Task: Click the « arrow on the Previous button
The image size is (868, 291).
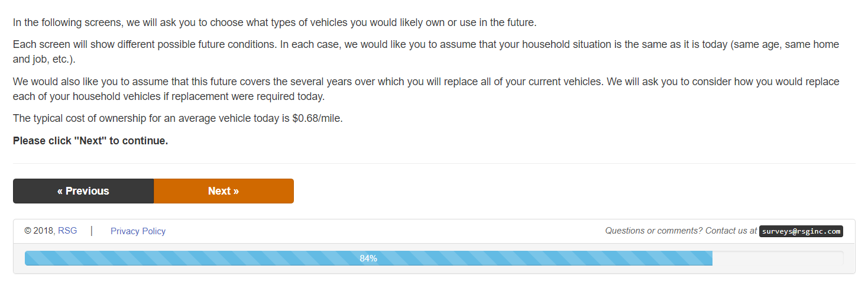Action: pyautogui.click(x=60, y=191)
